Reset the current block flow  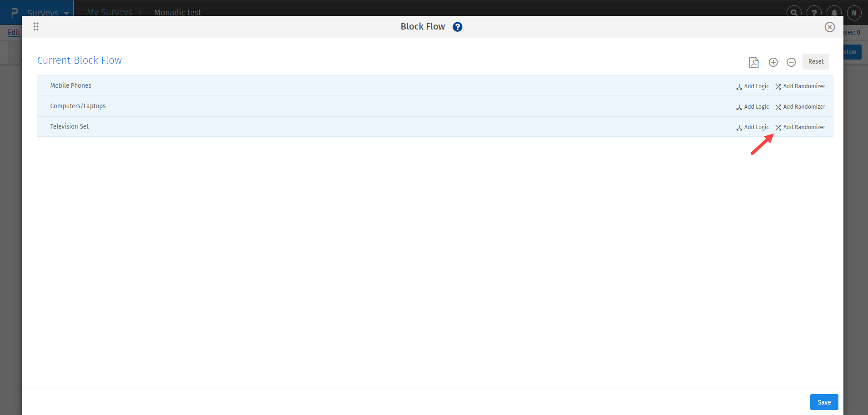815,61
